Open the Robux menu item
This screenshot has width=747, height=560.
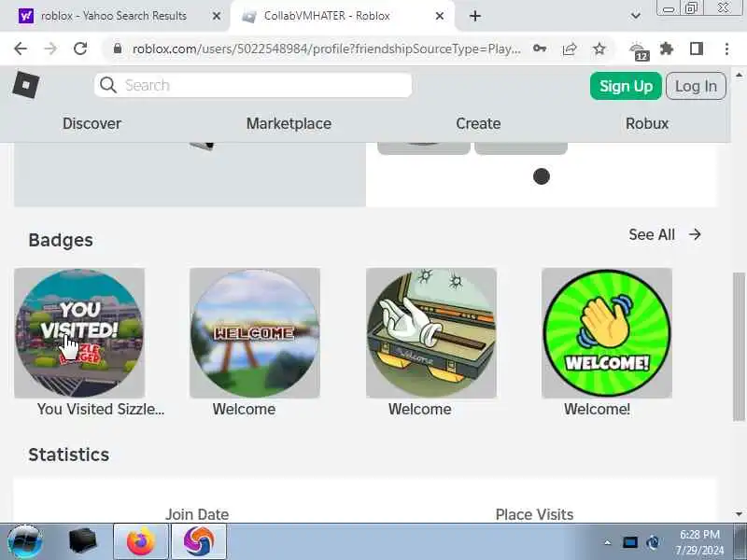647,123
